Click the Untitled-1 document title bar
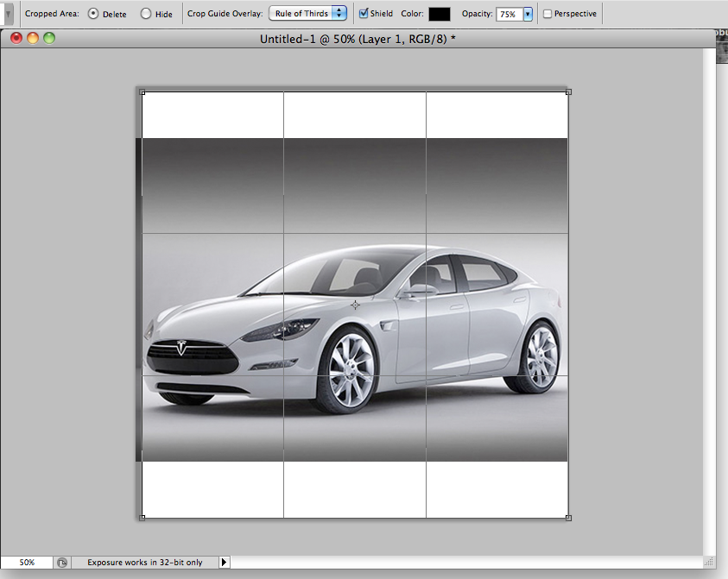 click(x=358, y=39)
